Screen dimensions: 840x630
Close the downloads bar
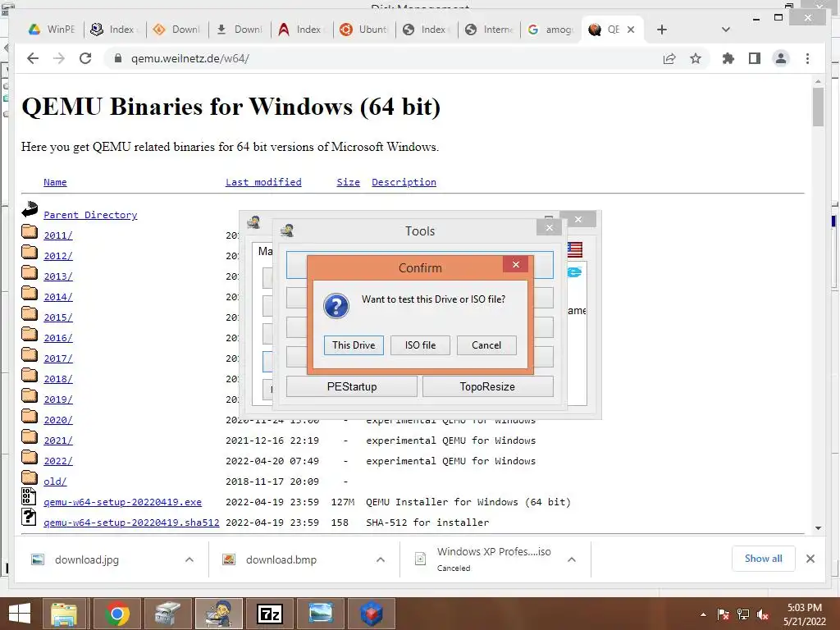pos(810,559)
